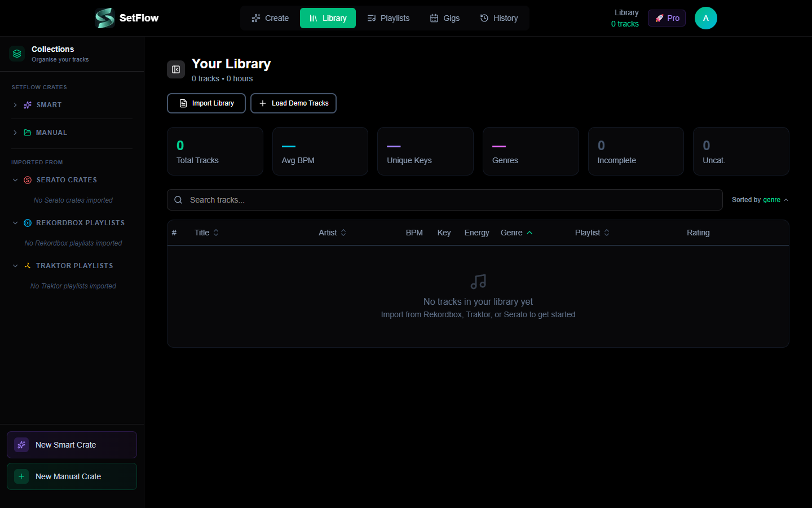Create a New Smart Crate
The width and height of the screenshot is (812, 508).
pyautogui.click(x=72, y=445)
